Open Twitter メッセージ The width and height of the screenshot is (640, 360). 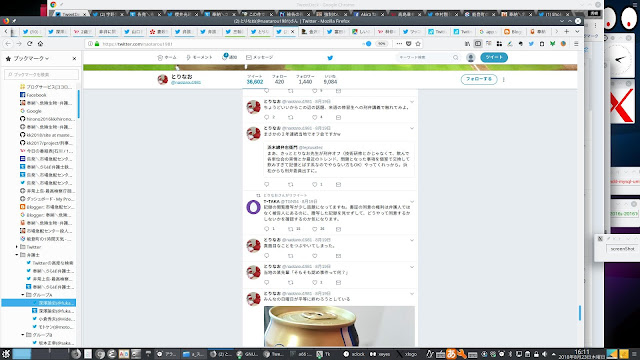coord(260,58)
